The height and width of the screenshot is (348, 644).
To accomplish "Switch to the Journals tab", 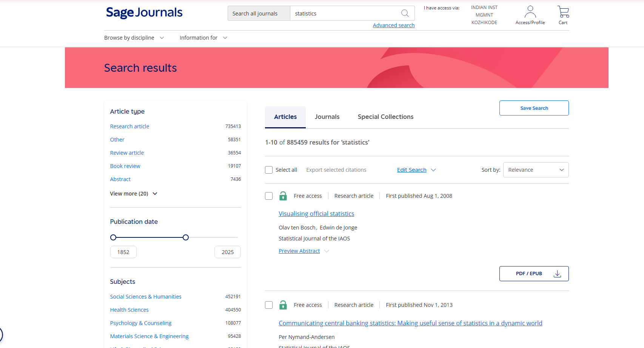I will click(327, 117).
